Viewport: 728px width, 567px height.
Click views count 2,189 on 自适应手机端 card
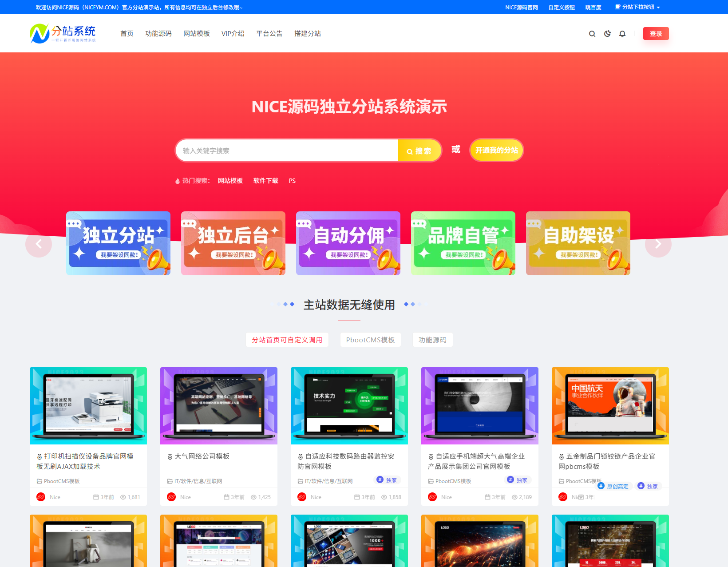point(522,497)
